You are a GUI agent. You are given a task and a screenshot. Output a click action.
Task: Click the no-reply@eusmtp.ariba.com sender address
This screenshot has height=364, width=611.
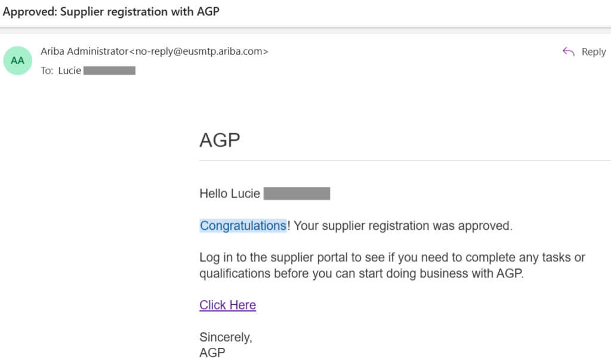(x=200, y=51)
